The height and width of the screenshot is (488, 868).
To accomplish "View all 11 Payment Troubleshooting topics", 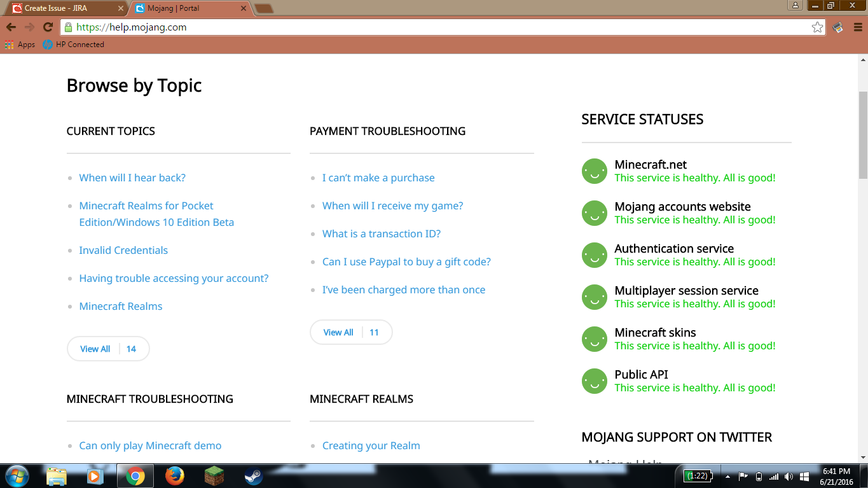I will coord(351,332).
